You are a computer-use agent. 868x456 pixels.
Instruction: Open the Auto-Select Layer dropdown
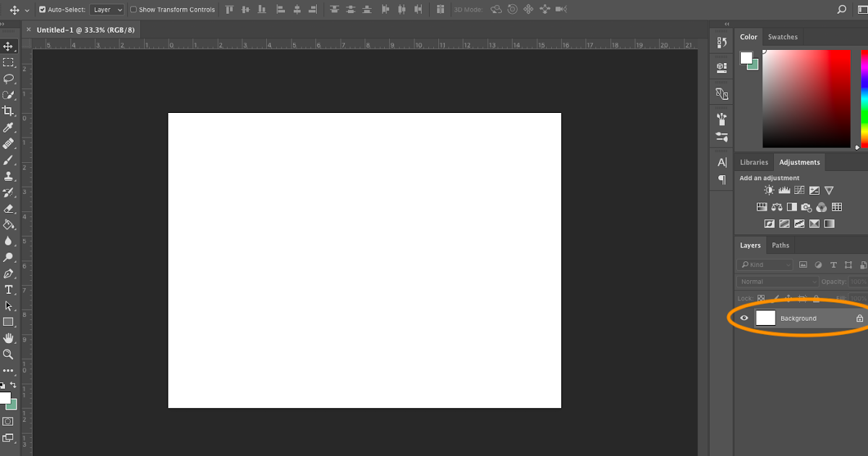coord(107,9)
